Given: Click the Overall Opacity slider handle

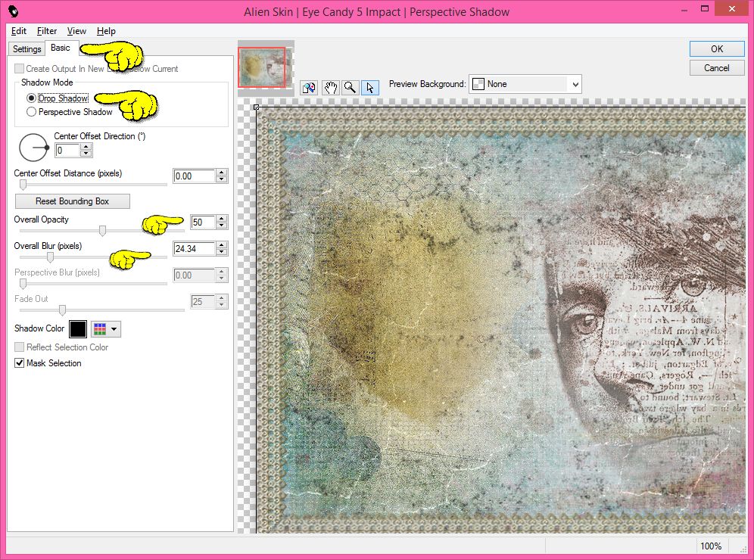Looking at the screenshot, I should (x=102, y=231).
